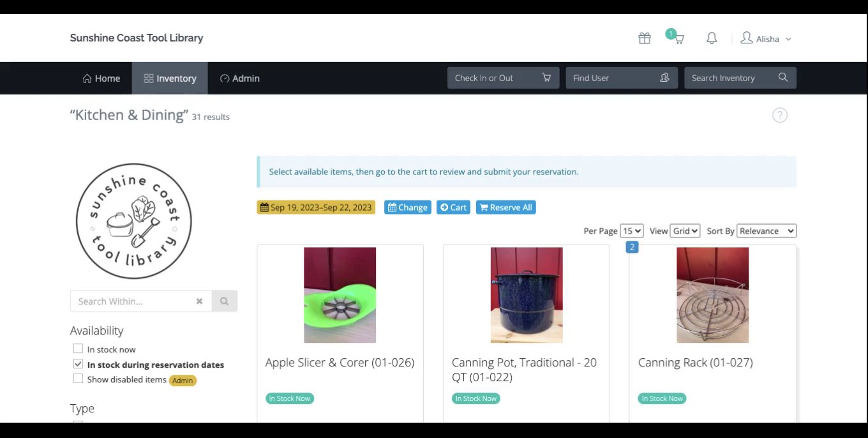Click the 31 results text
This screenshot has height=438, width=868.
tap(211, 117)
